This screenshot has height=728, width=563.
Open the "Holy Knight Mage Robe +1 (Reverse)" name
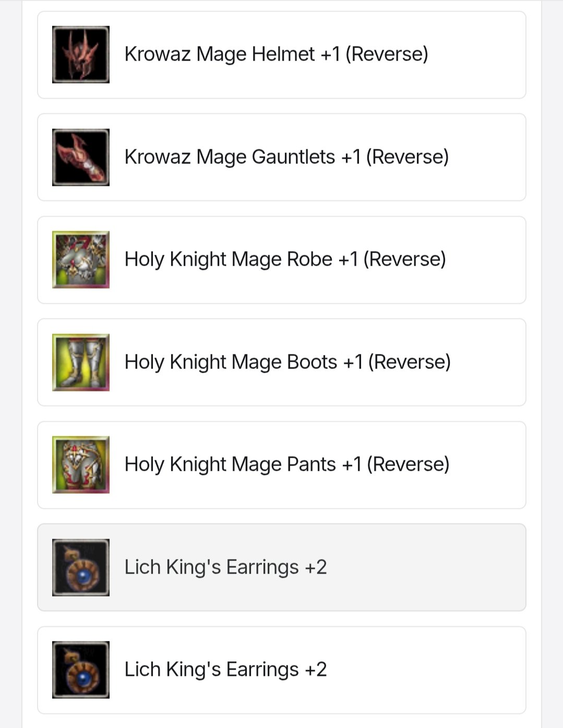pos(285,259)
